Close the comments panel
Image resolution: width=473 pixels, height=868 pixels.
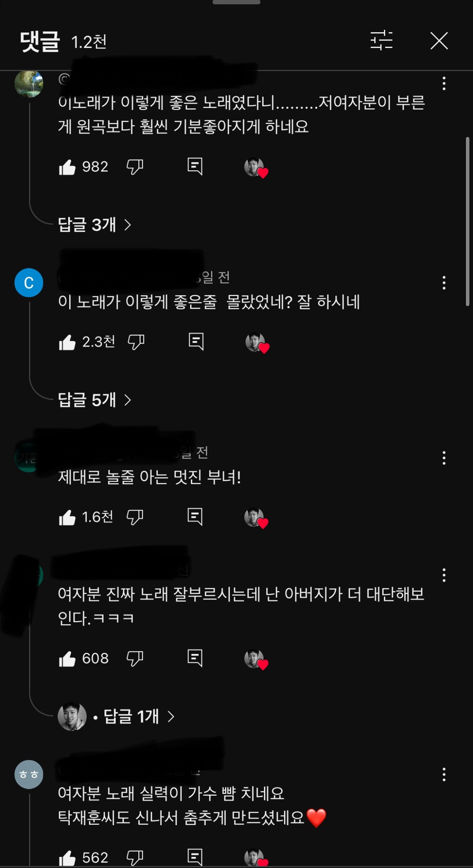(439, 41)
